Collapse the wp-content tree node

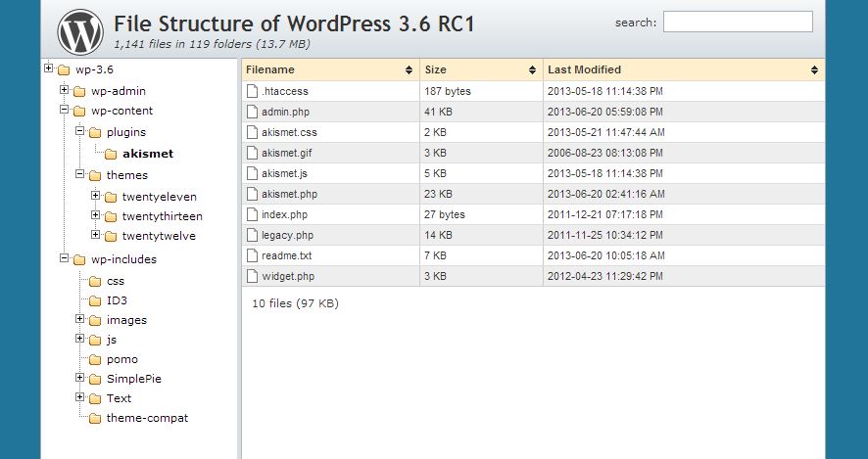(x=65, y=110)
